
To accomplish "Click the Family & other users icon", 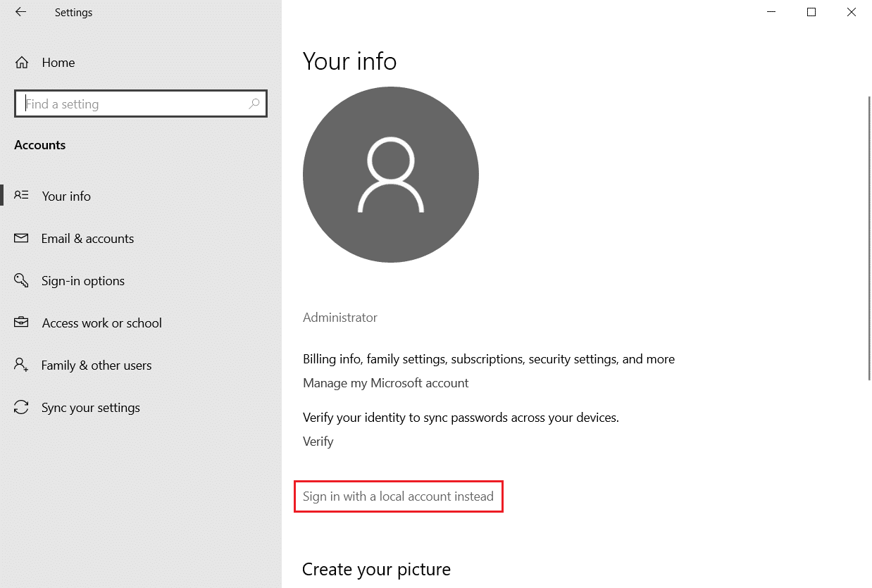I will coord(21,365).
